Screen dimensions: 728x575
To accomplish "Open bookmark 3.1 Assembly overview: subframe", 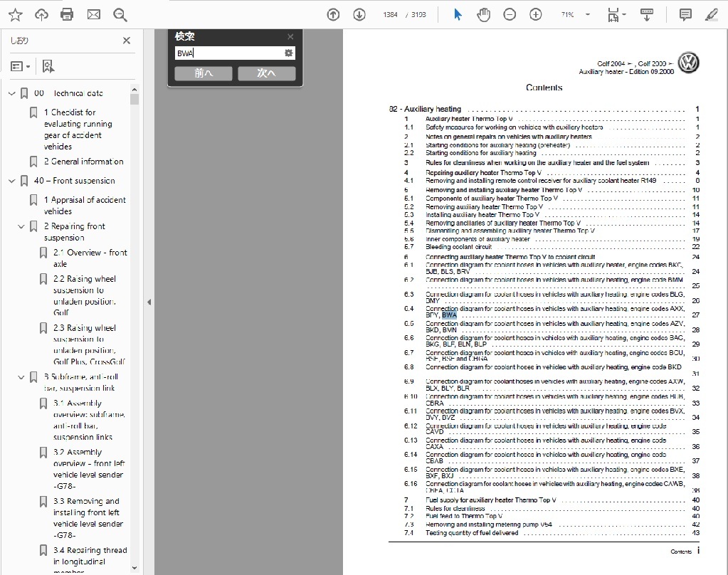I will click(x=89, y=420).
